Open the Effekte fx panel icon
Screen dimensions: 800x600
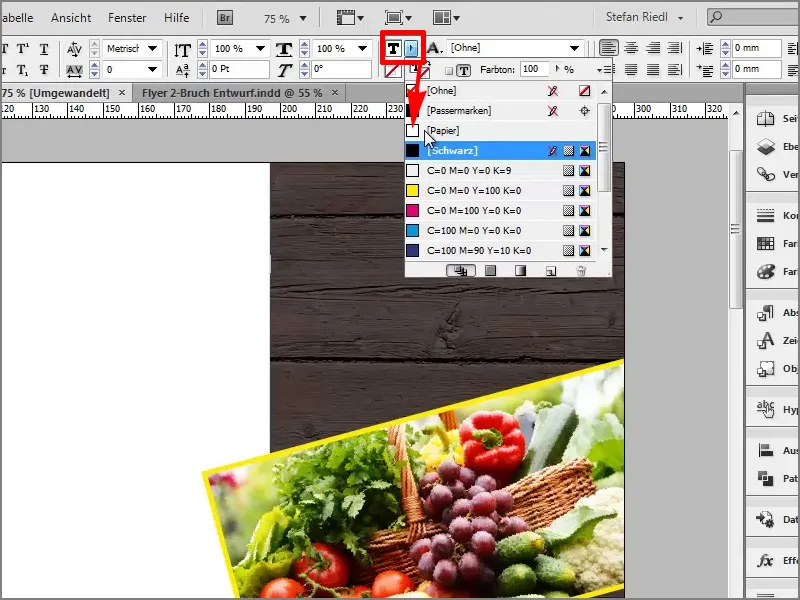765,561
